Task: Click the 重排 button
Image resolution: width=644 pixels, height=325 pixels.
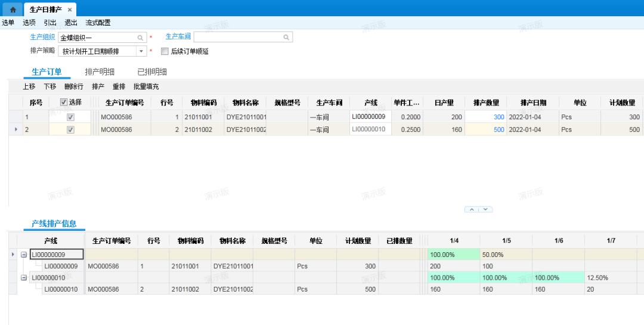Action: coord(119,86)
